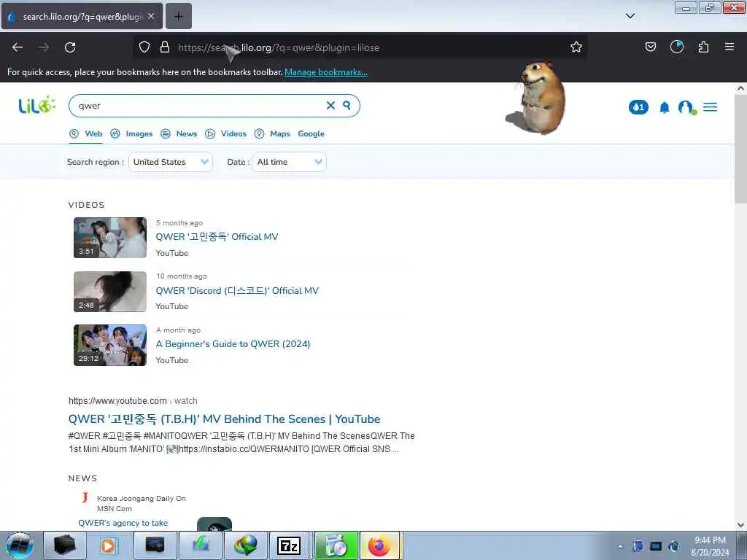Open the water drops counter badge
Viewport: 747px width, 560px height.
638,107
